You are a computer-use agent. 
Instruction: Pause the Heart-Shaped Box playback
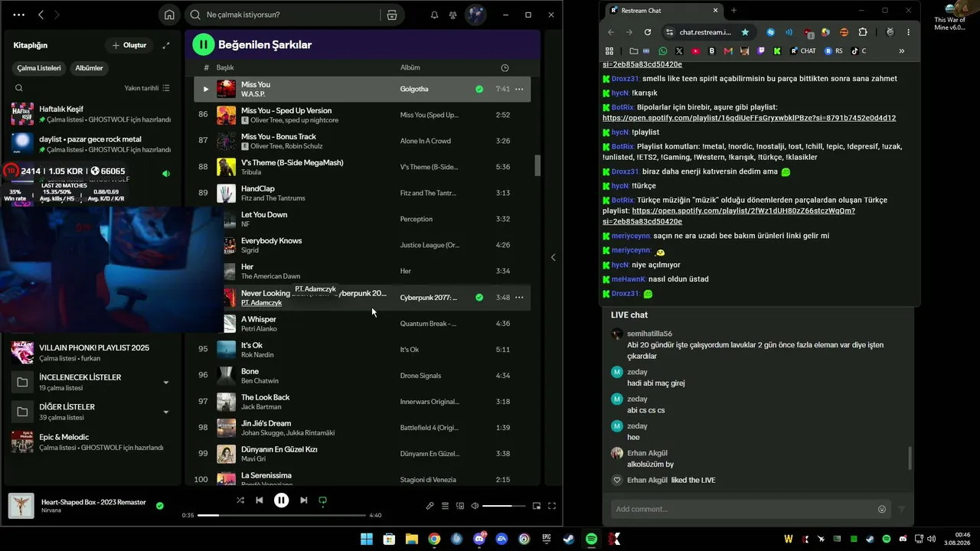(x=282, y=500)
